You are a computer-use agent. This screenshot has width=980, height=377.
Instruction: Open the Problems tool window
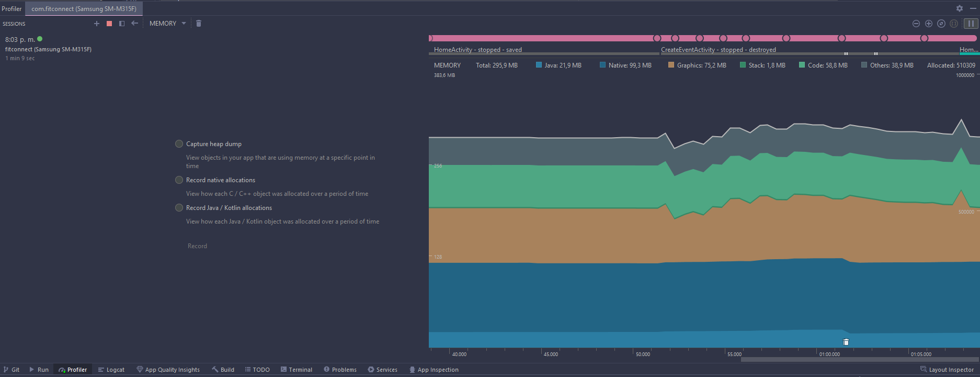(340, 370)
